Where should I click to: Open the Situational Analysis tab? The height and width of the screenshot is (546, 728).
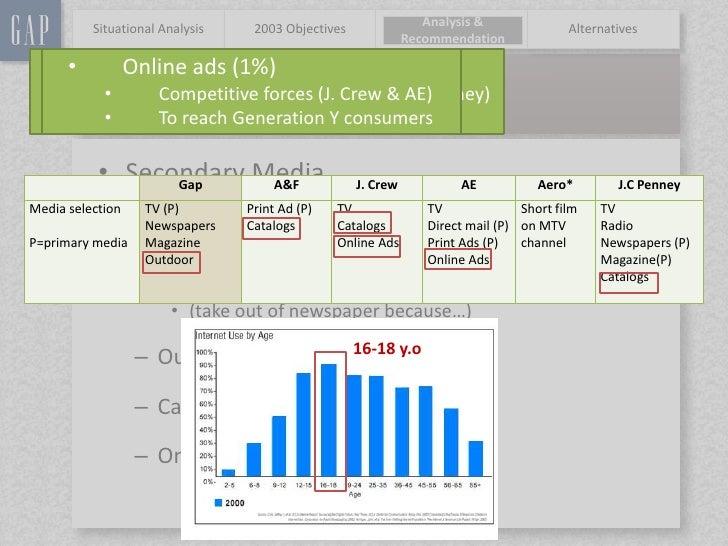click(148, 29)
